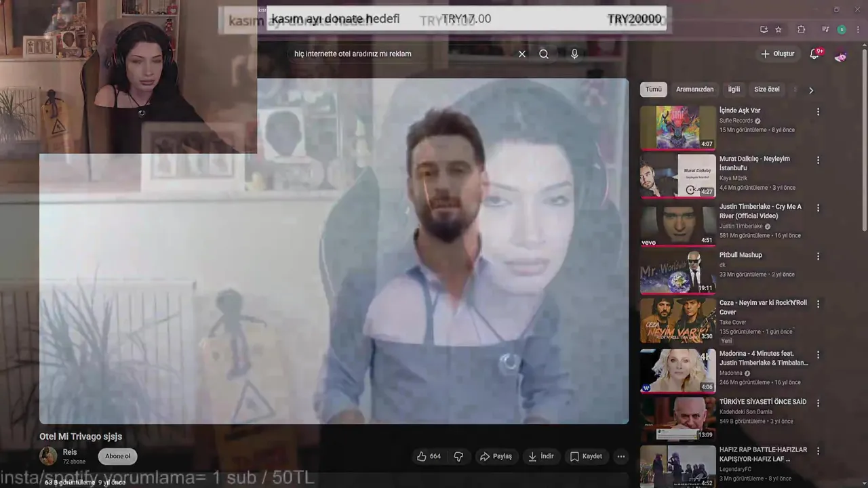Image resolution: width=868 pixels, height=488 pixels.
Task: Open Pitbull Mashup title link
Action: coord(741,255)
